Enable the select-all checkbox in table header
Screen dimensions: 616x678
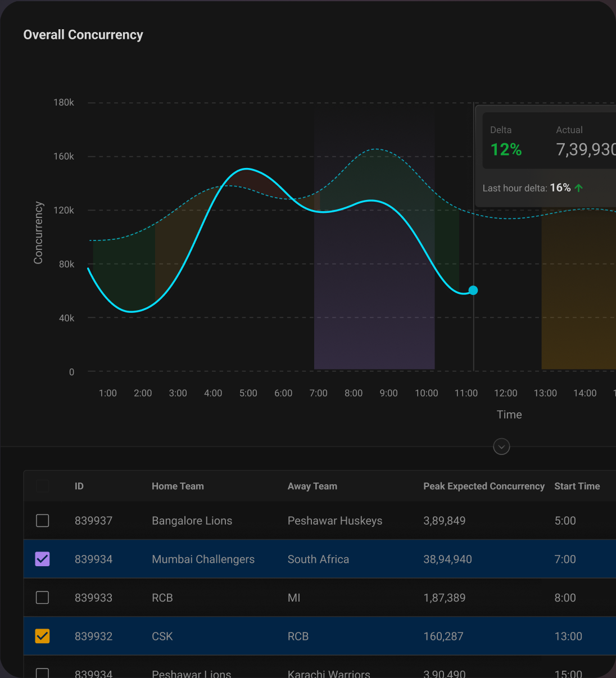pos(42,486)
